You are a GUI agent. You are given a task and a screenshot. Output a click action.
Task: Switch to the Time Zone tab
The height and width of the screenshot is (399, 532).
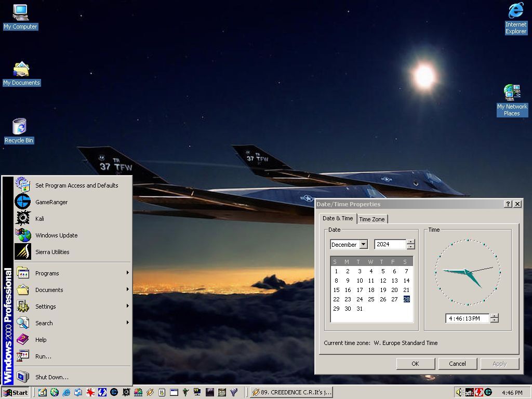pos(372,219)
